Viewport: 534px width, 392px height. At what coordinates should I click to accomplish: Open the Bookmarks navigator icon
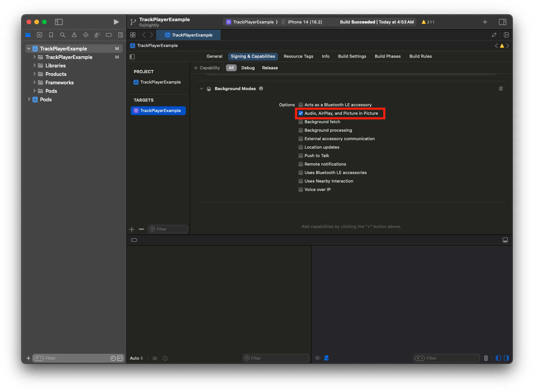pos(51,35)
